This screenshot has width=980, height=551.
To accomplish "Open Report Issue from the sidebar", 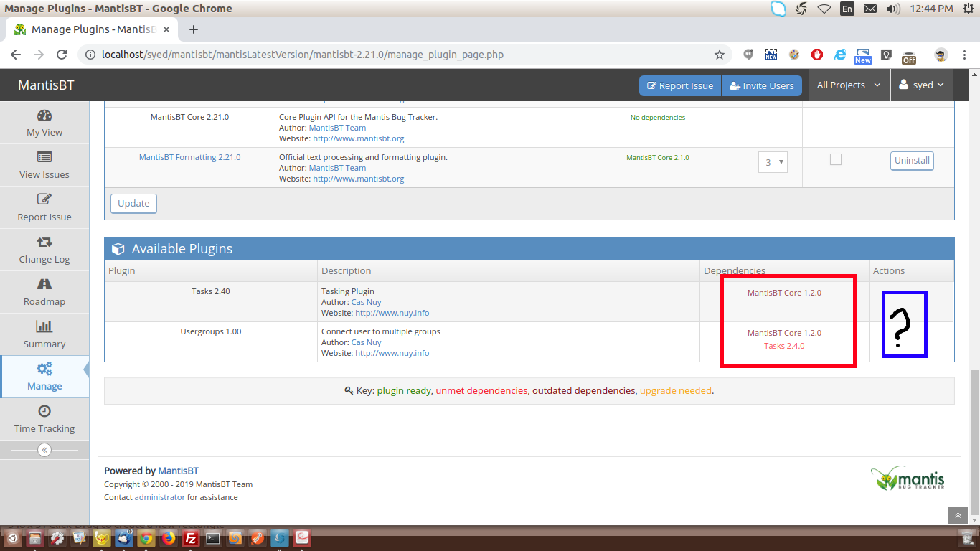I will click(44, 200).
